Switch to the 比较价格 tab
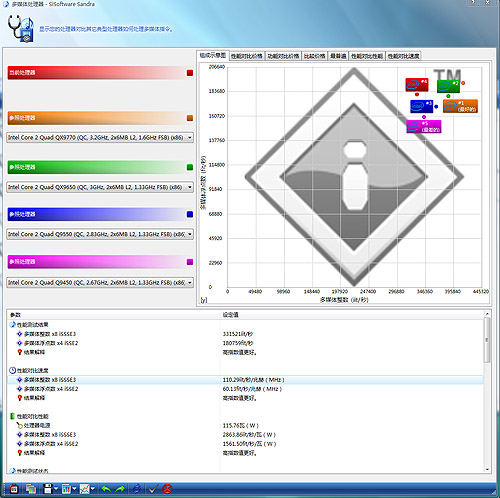 [x=314, y=56]
